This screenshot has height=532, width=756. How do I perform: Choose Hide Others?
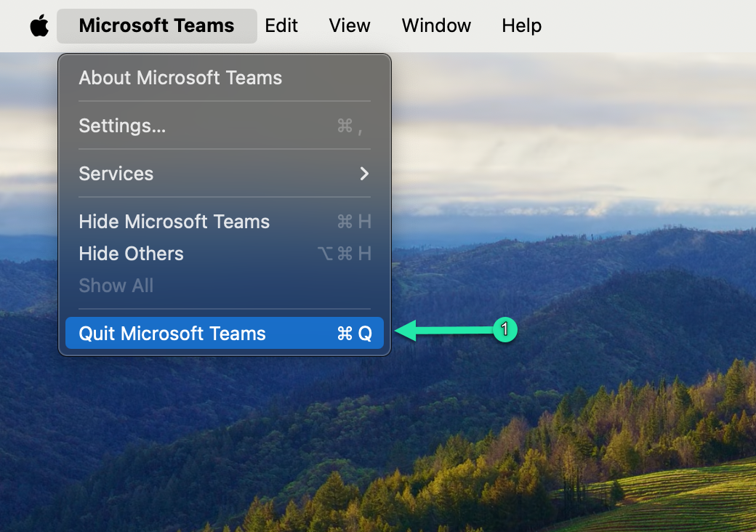[x=225, y=254]
